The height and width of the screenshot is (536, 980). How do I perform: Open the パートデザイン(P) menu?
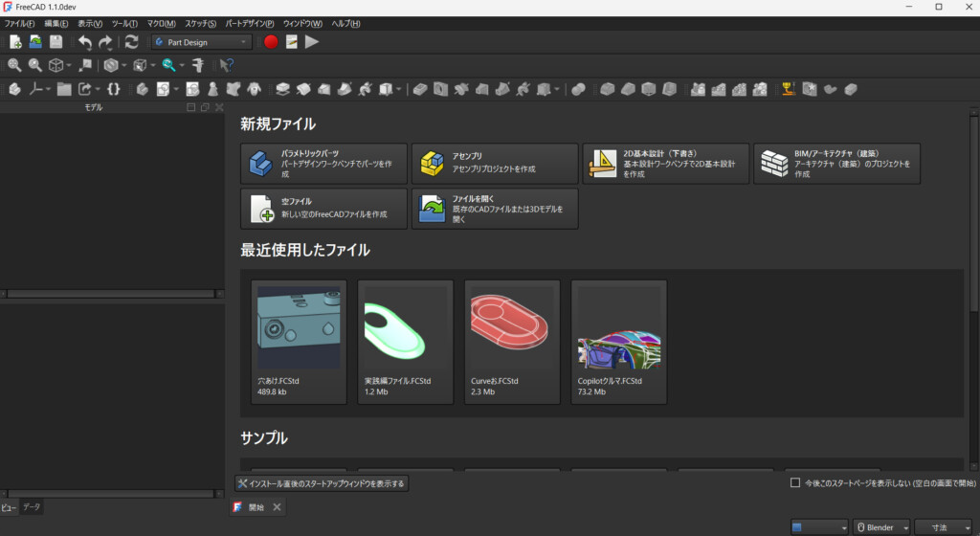[250, 24]
